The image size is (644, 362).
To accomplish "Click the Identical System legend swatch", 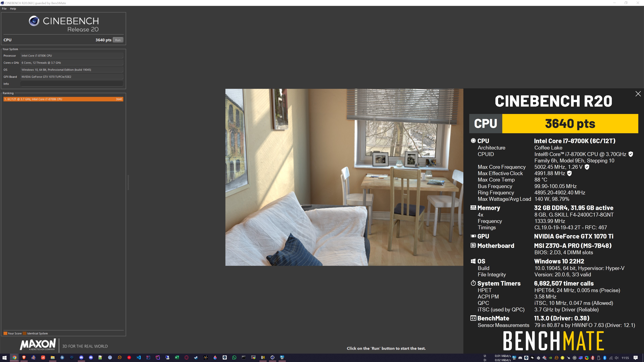I will [24, 333].
